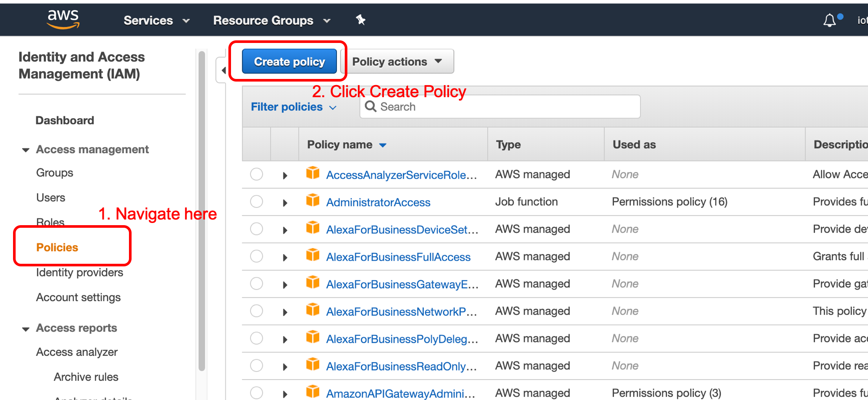The height and width of the screenshot is (400, 868).
Task: Collapse the side navigation panel arrow
Action: point(222,70)
